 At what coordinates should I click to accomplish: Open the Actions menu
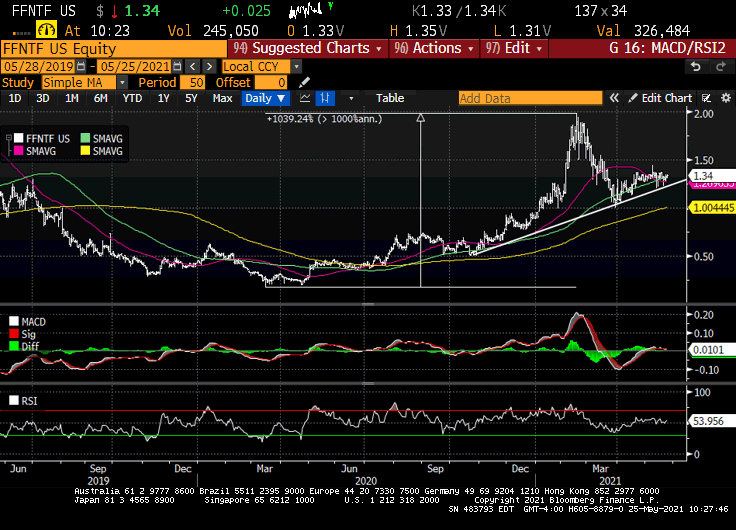[x=434, y=48]
